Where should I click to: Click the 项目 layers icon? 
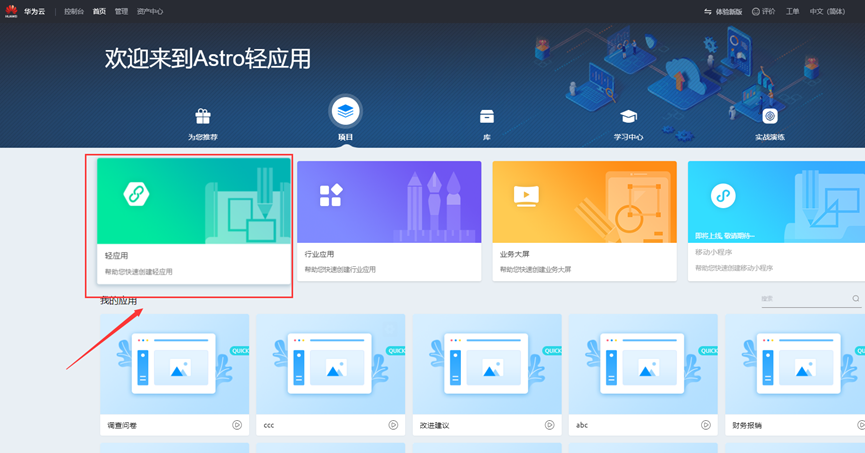point(345,111)
